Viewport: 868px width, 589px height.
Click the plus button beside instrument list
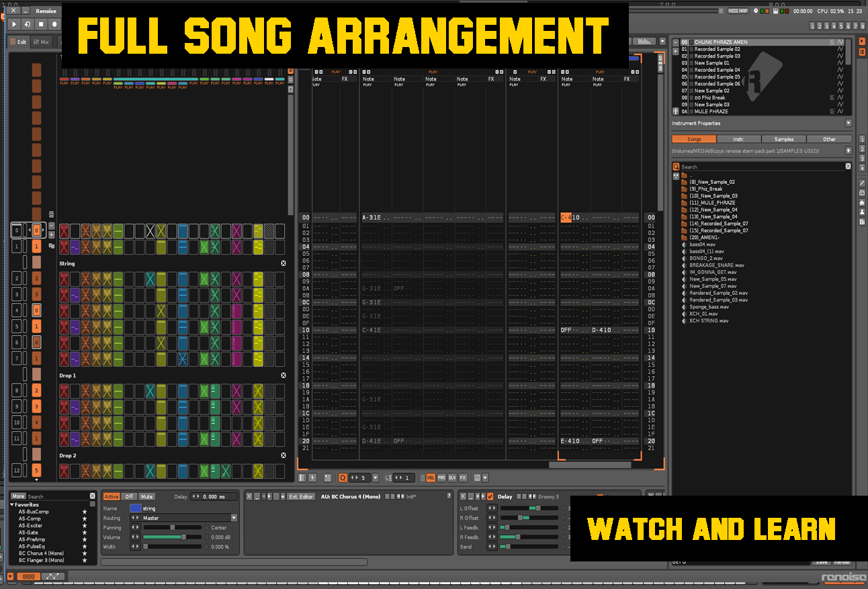(675, 50)
